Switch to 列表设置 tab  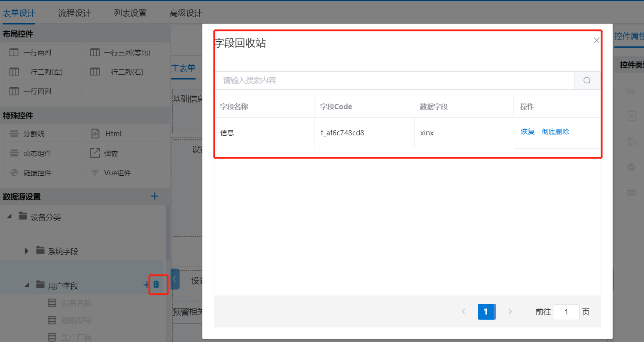pos(130,13)
